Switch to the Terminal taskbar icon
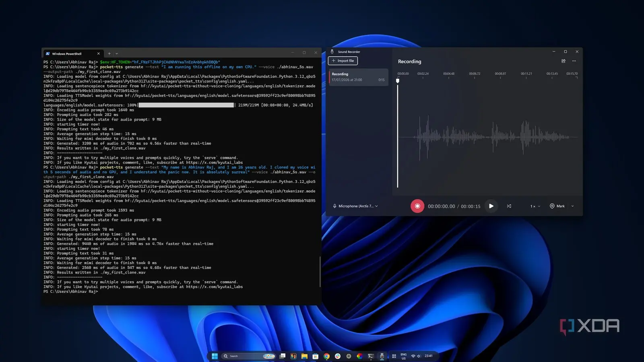Screen dimensions: 644x362 (x=371, y=356)
